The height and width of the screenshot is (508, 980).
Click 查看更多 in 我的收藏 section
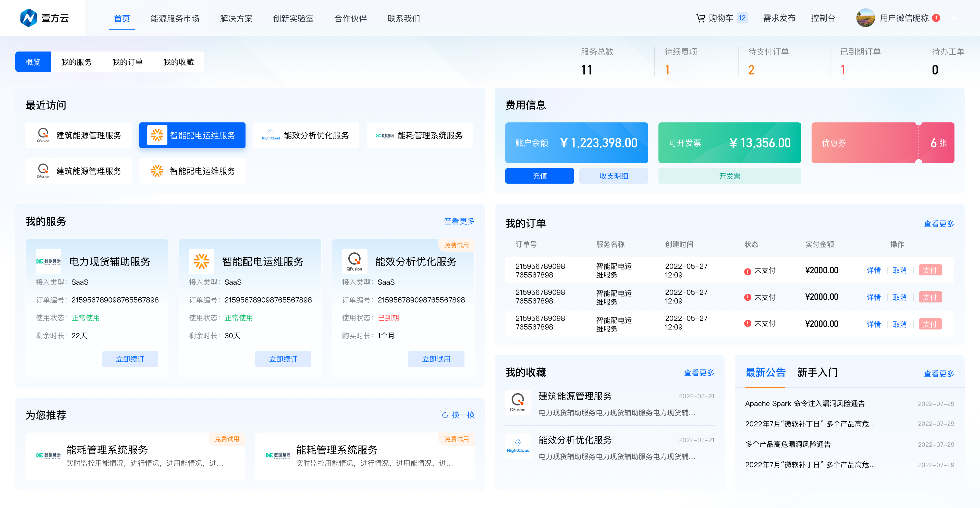click(x=699, y=373)
